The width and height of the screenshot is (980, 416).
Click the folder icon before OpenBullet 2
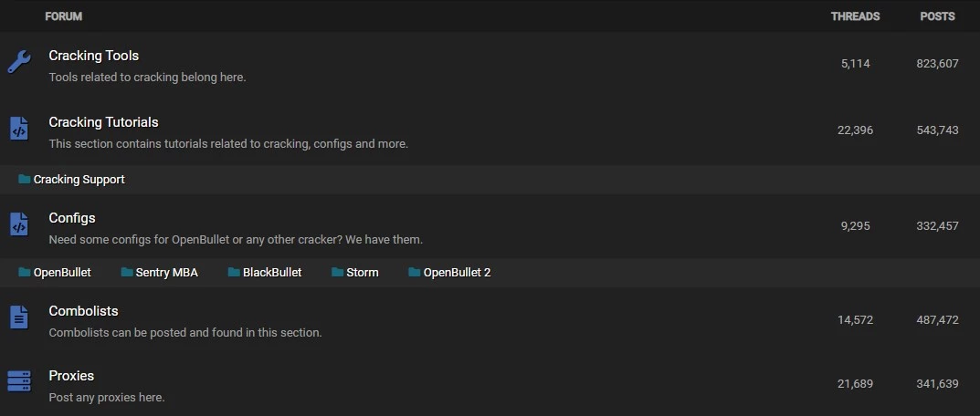414,273
